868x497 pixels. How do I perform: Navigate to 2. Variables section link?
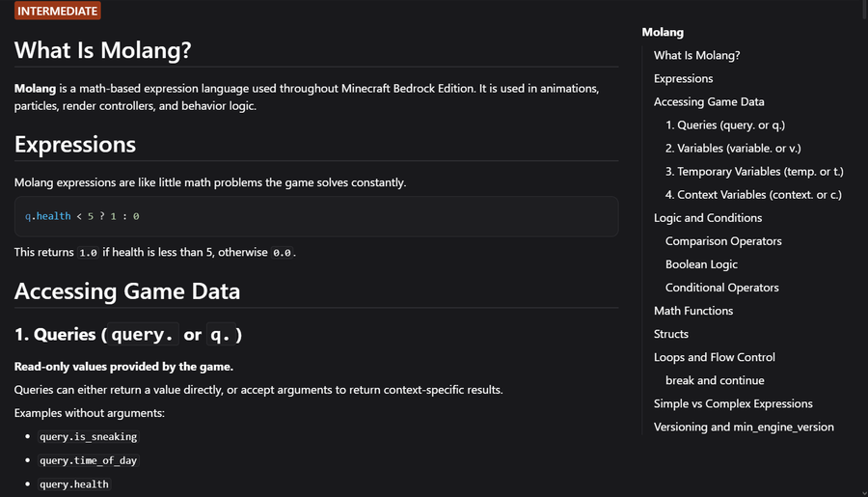coord(733,148)
